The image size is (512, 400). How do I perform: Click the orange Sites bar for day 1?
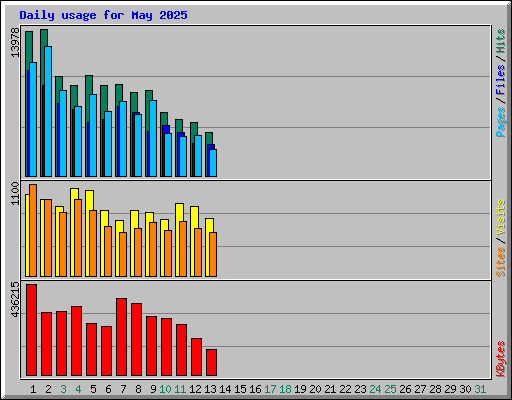(x=33, y=230)
